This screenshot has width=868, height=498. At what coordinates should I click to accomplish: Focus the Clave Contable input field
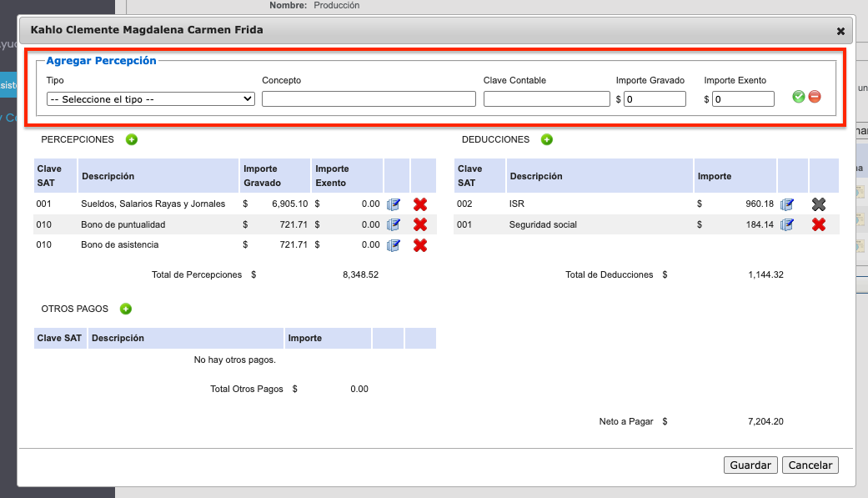[546, 98]
